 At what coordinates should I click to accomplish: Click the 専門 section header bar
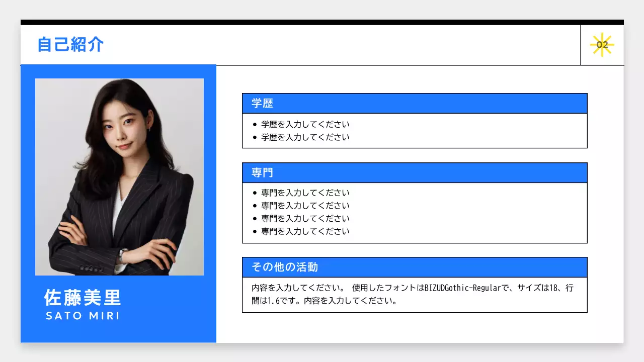click(x=415, y=172)
